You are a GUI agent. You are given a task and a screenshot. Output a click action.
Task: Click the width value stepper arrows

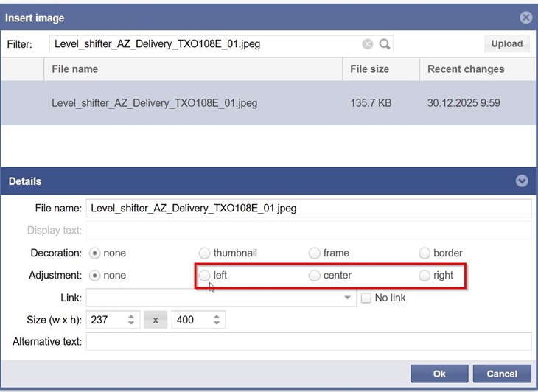coord(131,320)
